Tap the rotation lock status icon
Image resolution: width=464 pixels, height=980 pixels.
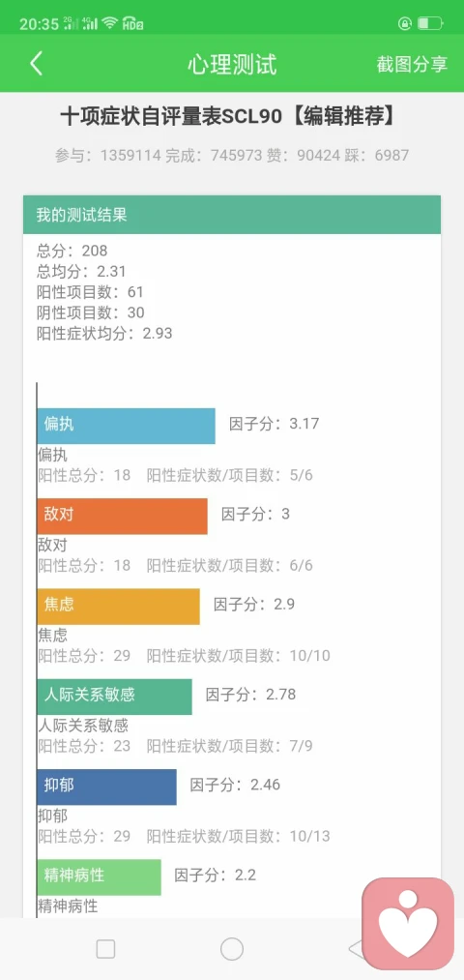point(405,24)
